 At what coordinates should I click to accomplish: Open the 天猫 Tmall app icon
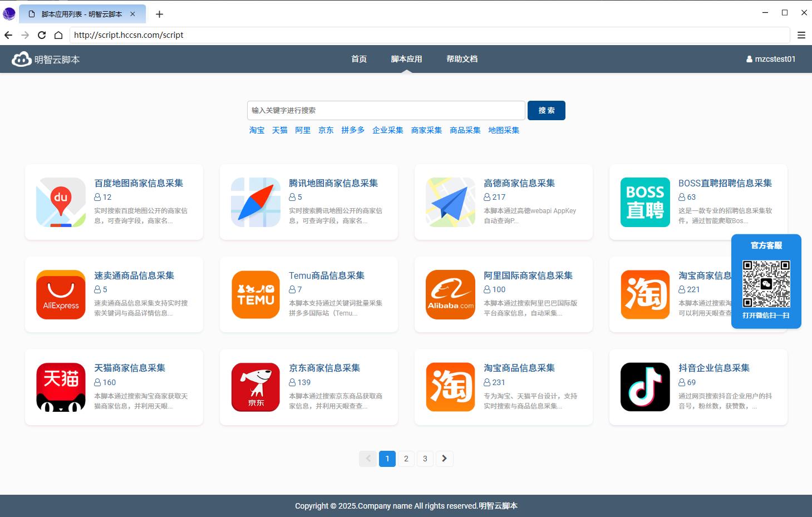pos(61,387)
